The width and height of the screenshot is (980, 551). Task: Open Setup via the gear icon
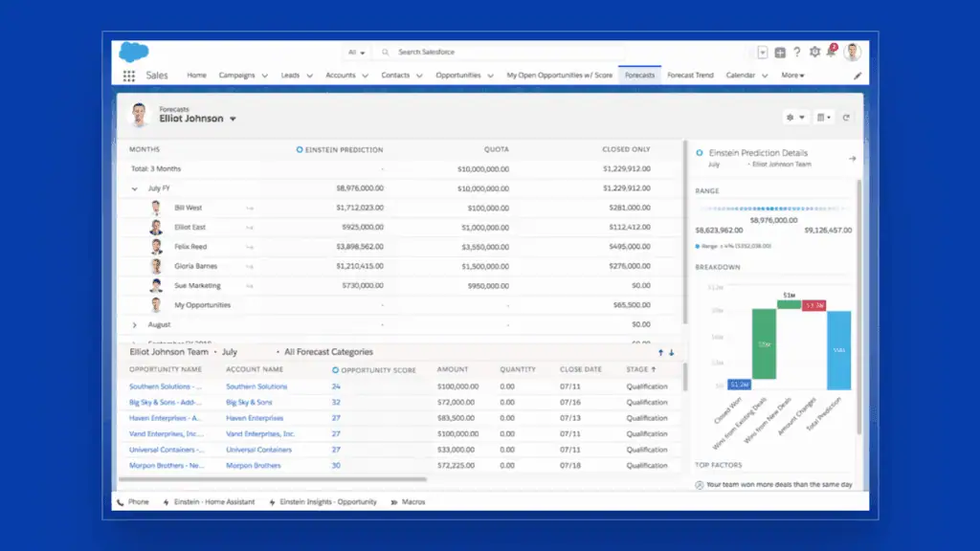(815, 52)
